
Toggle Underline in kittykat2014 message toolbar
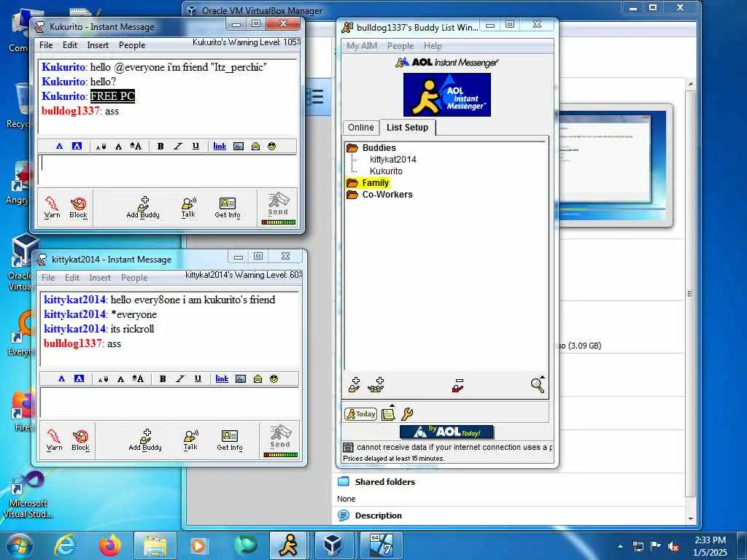[x=198, y=379]
